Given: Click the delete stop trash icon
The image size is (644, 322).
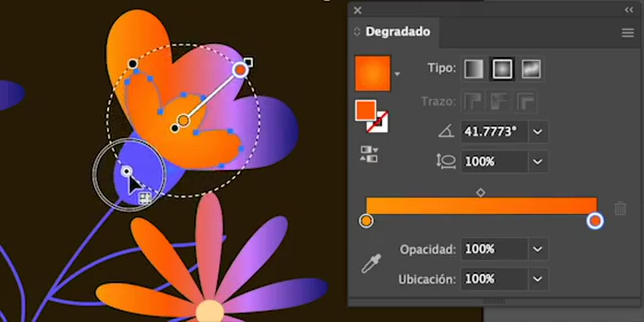Looking at the screenshot, I should click(x=620, y=208).
